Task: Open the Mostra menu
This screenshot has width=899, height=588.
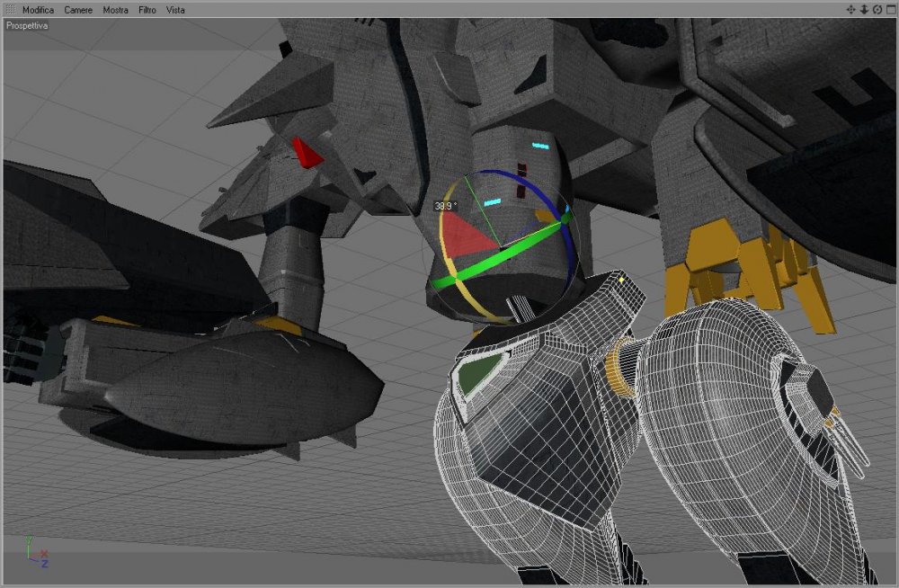Action: pyautogui.click(x=115, y=10)
